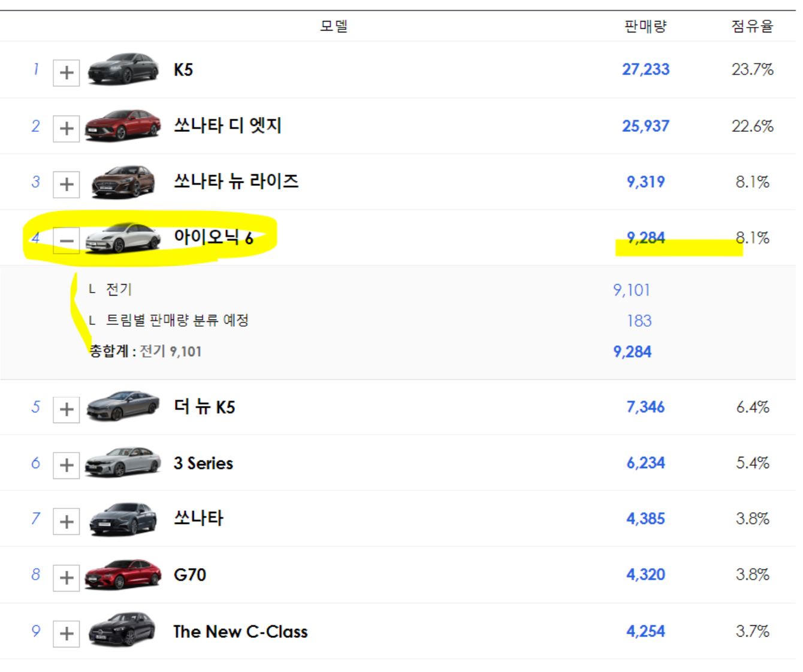Click the share value 23.7%

tap(753, 70)
